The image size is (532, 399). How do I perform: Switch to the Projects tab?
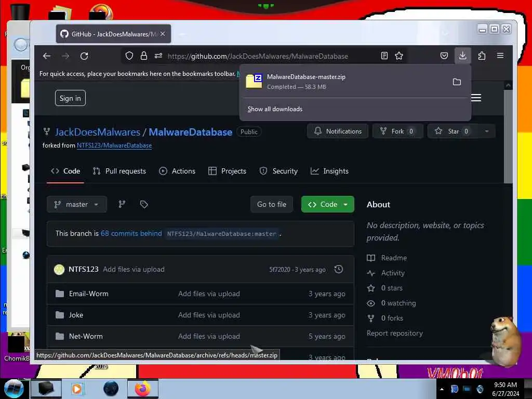(228, 171)
